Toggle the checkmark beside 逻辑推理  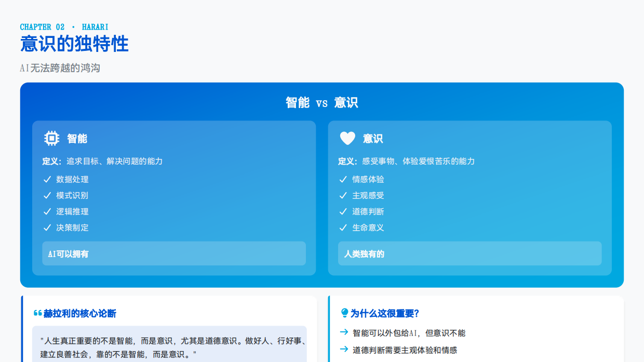(46, 211)
